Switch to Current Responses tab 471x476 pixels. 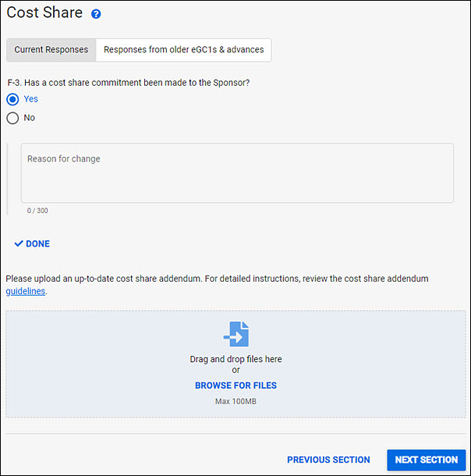coord(51,50)
